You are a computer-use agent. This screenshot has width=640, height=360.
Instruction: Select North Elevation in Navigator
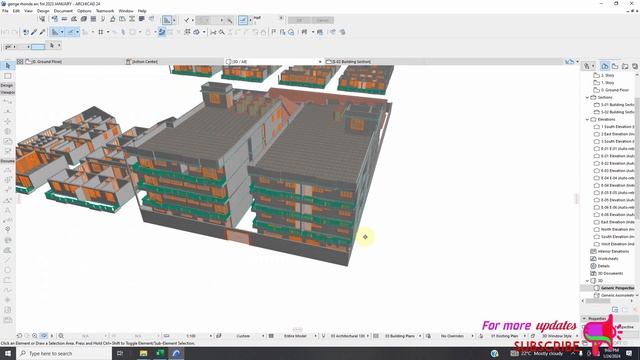618,229
